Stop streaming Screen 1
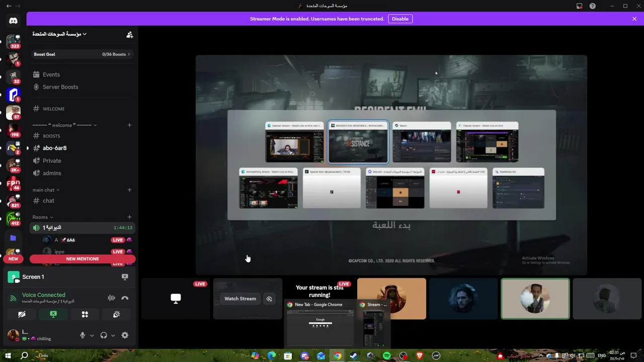 [x=125, y=277]
